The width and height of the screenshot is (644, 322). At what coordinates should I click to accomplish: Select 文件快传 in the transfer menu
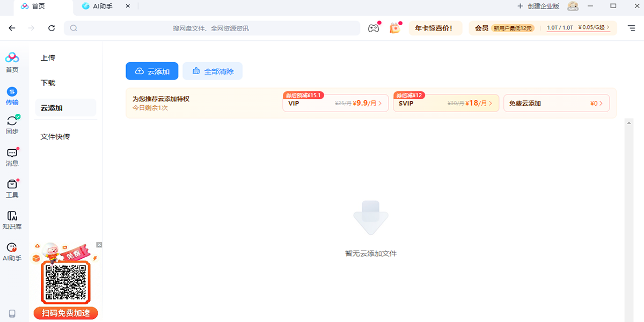tap(55, 136)
